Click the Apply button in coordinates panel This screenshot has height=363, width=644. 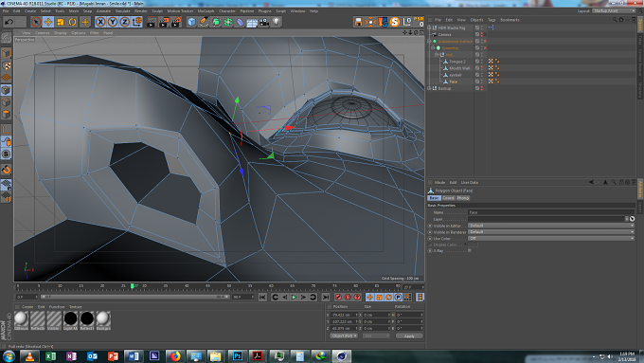(x=409, y=336)
